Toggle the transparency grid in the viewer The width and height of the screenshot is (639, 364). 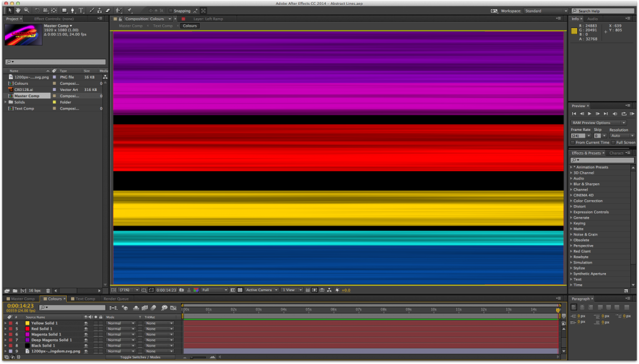point(240,290)
